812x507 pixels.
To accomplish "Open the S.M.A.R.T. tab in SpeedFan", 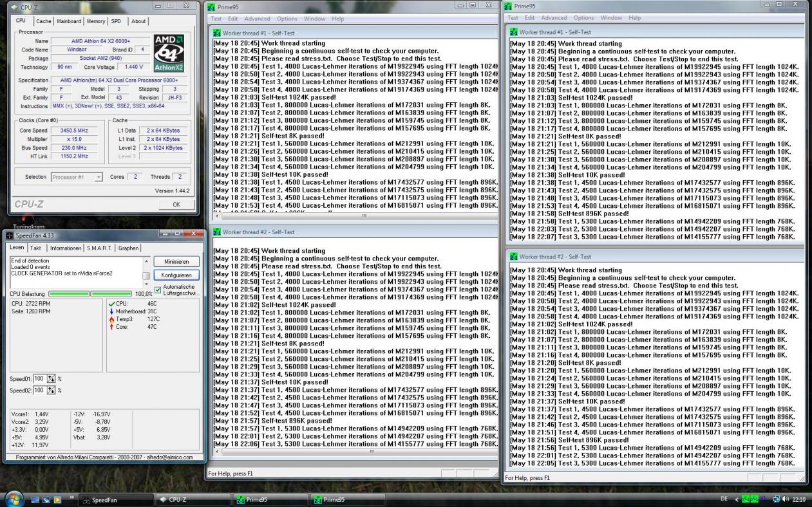I will [x=100, y=248].
